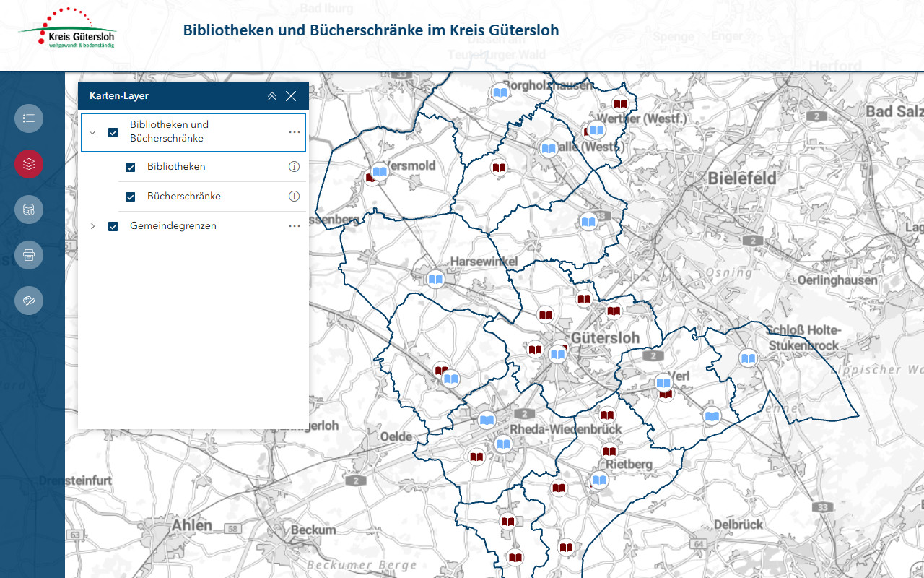The height and width of the screenshot is (578, 924).
Task: Toggle Gemeindegrenzen layer visibility checkbox
Action: tap(113, 227)
